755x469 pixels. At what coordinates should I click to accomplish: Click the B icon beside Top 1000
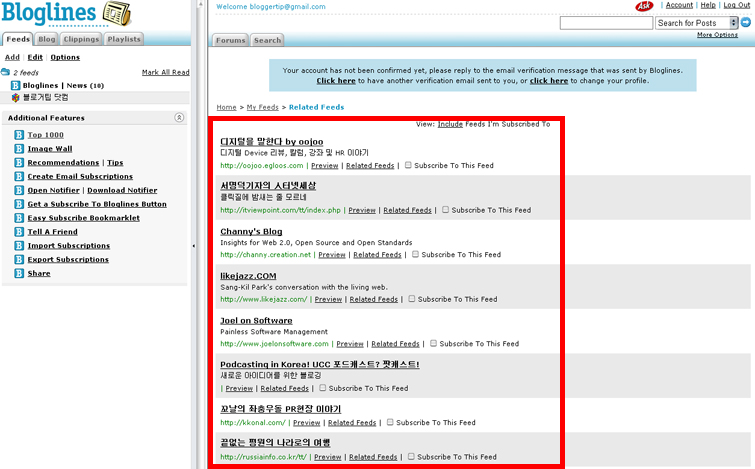[19, 135]
